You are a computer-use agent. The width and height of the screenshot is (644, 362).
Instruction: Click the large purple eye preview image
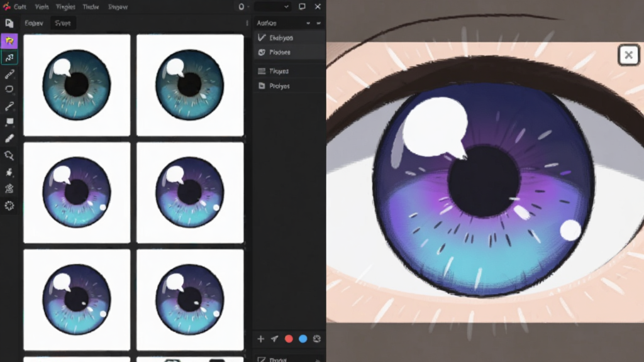click(485, 182)
